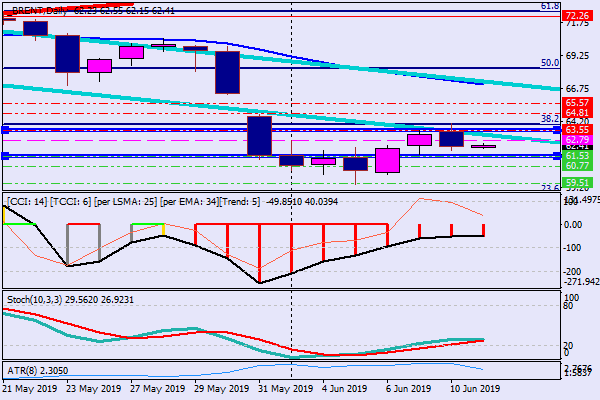Click the magenta candle of 6 Jun 2019

[x=387, y=160]
